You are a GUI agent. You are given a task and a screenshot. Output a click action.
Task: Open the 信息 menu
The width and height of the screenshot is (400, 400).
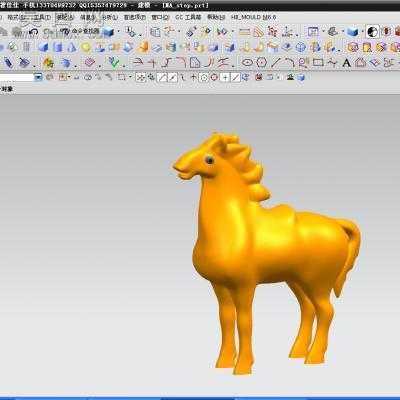click(x=88, y=17)
